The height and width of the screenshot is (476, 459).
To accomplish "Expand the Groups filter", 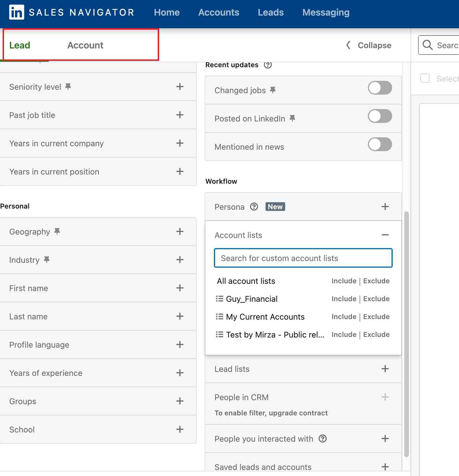I will (x=180, y=401).
